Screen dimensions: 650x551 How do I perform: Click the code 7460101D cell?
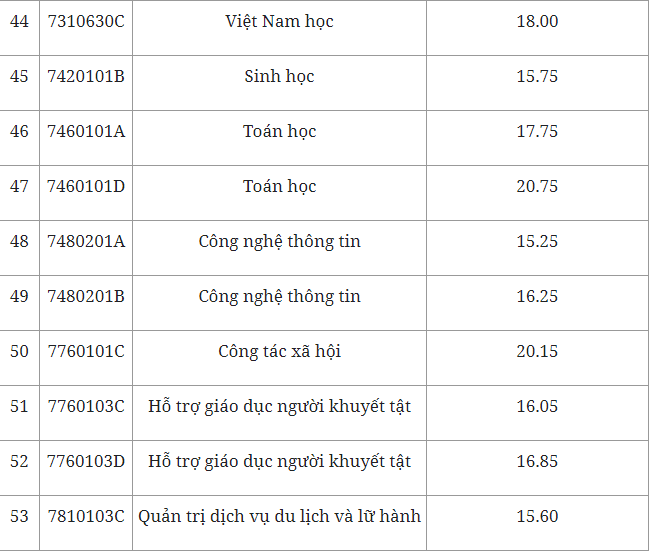(86, 187)
